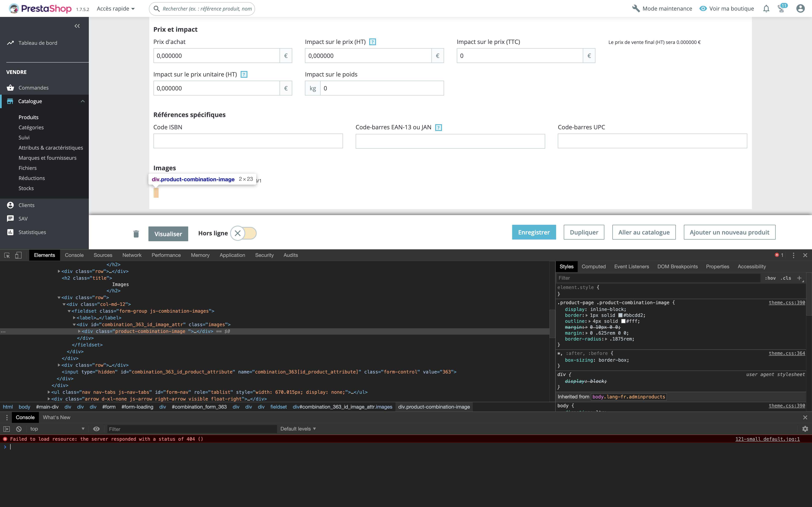Viewport: 812px width, 507px height.
Task: Click the DevTools inspect element picker icon
Action: coord(7,255)
